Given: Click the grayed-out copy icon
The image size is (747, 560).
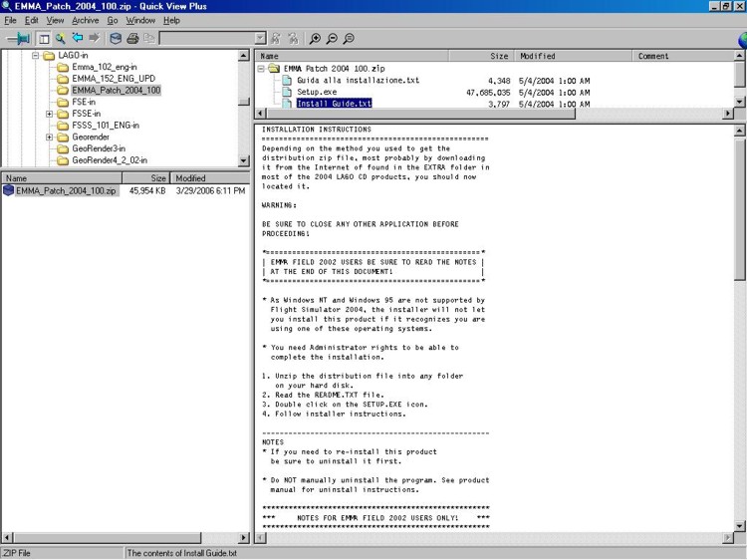Looking at the screenshot, I should pyautogui.click(x=149, y=39).
